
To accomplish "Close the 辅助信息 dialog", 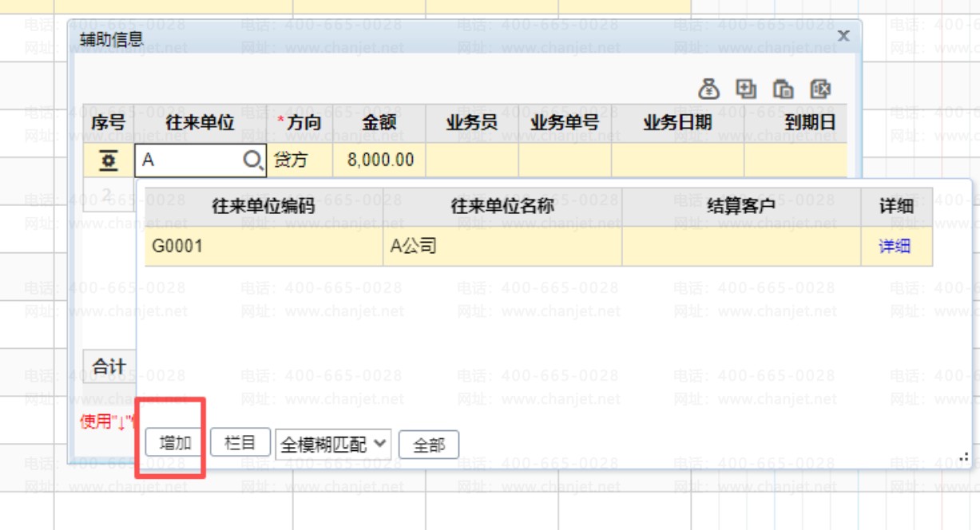I will click(843, 36).
